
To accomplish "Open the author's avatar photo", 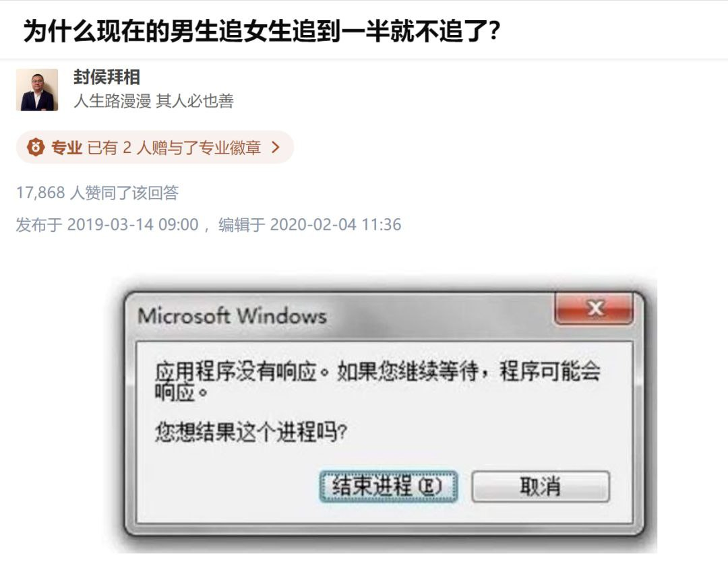I will [37, 90].
